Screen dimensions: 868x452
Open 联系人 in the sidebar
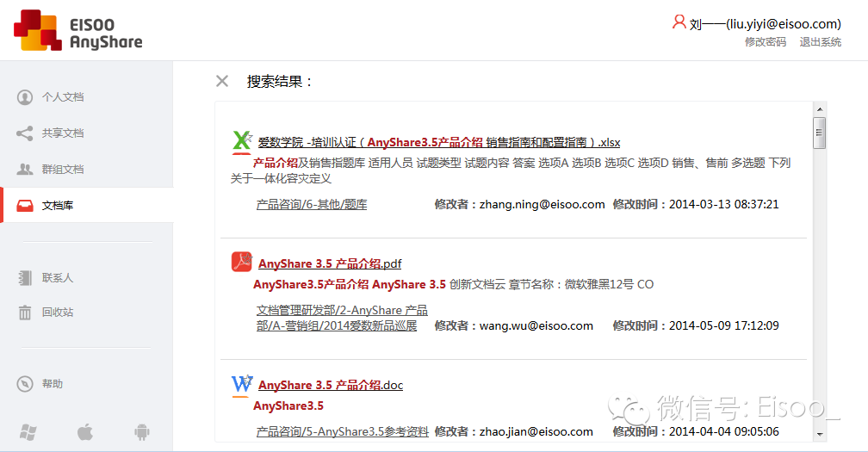[x=58, y=278]
